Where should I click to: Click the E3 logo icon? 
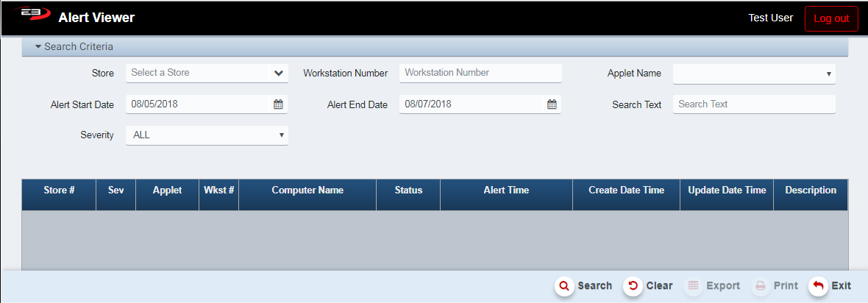29,16
